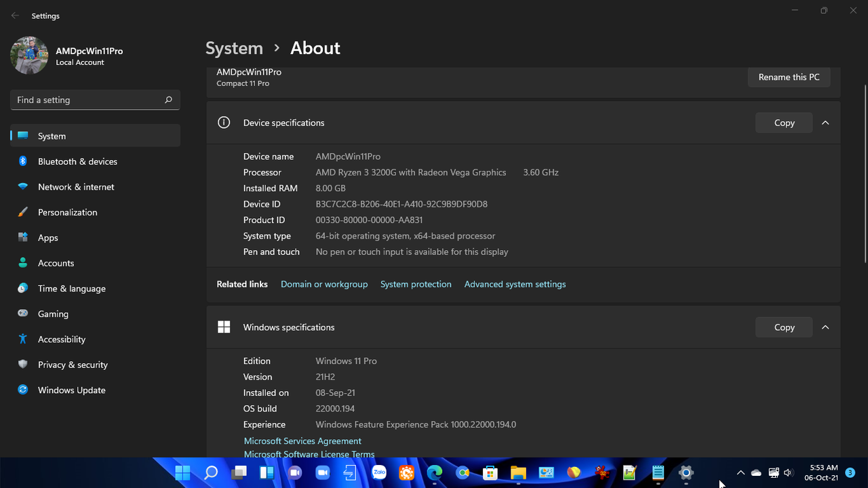The height and width of the screenshot is (488, 868).
Task: Open the Windows Start menu
Action: 182,472
